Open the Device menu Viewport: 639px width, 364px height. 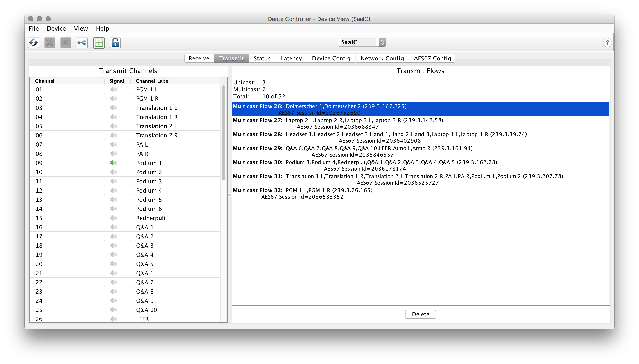click(x=56, y=28)
